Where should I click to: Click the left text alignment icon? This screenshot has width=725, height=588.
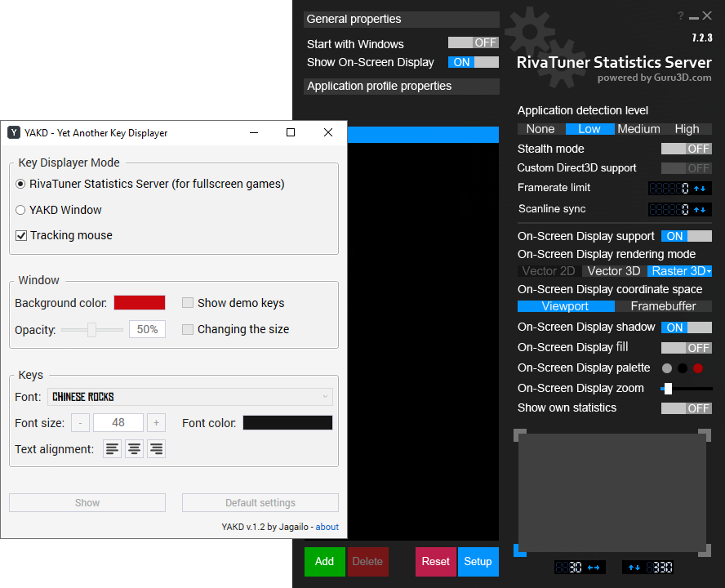[x=112, y=448]
